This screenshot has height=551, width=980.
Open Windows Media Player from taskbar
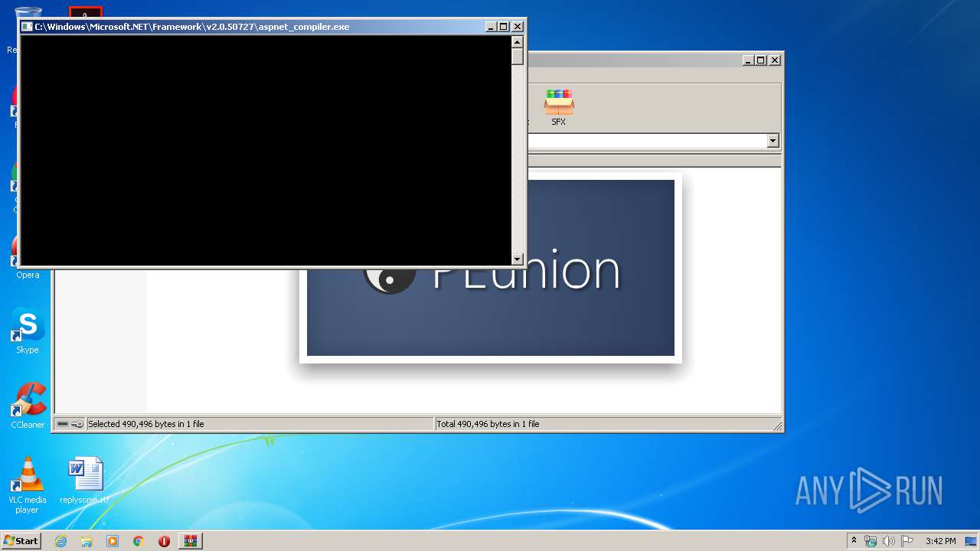[x=113, y=541]
